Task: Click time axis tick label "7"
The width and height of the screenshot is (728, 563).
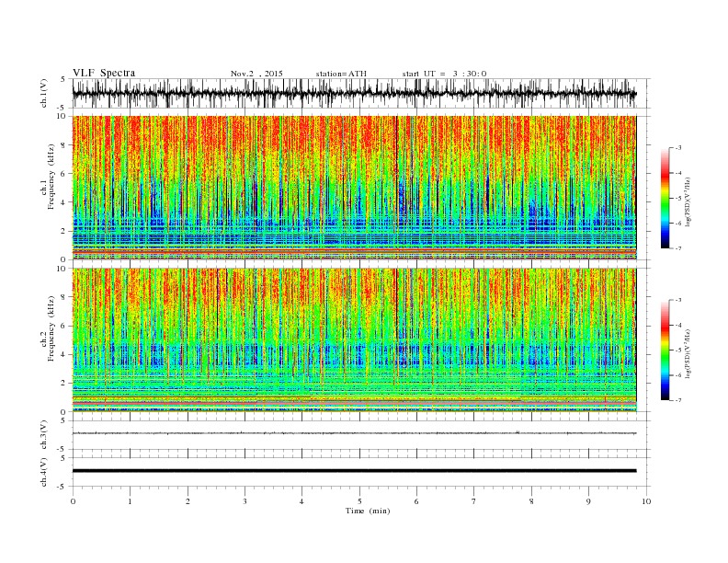Action: (474, 501)
